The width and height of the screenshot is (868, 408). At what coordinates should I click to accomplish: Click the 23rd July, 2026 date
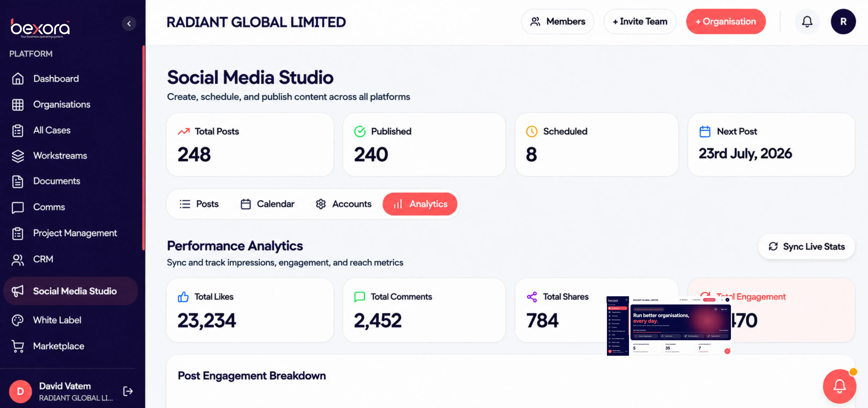pyautogui.click(x=745, y=154)
